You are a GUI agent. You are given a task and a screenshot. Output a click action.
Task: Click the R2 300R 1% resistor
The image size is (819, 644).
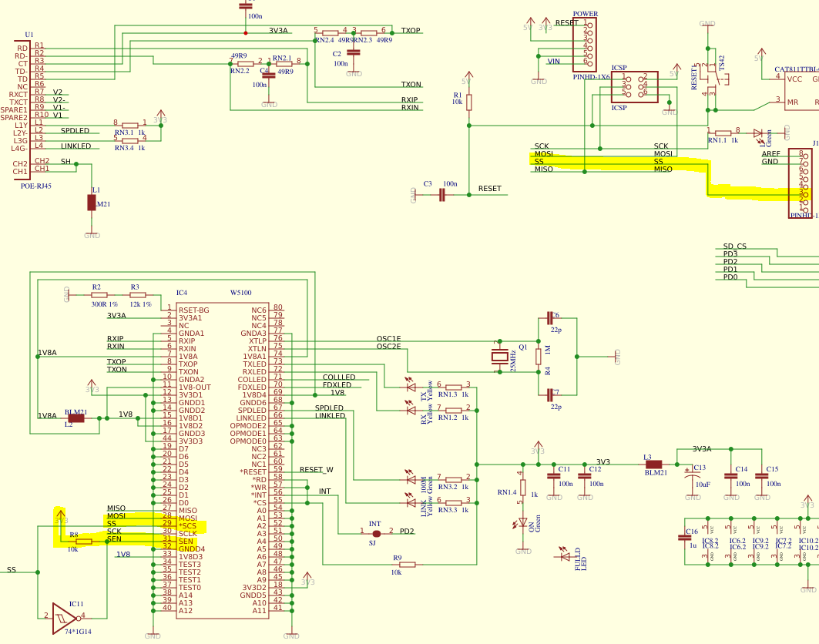click(x=99, y=294)
